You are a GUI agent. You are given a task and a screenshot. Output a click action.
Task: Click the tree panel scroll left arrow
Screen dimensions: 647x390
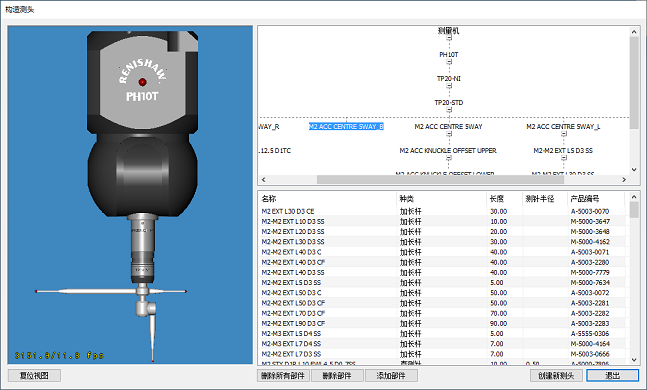tap(264, 180)
